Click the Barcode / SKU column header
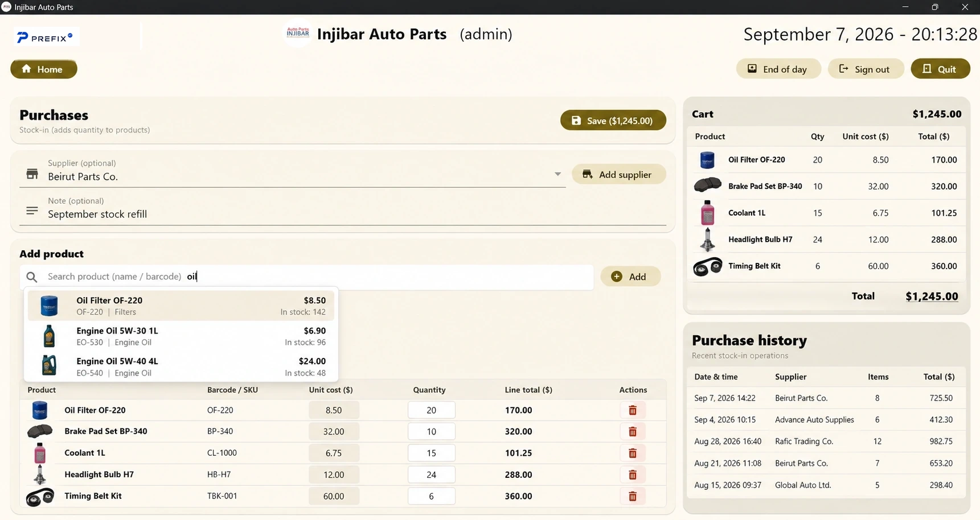The width and height of the screenshot is (980, 520). coord(232,390)
